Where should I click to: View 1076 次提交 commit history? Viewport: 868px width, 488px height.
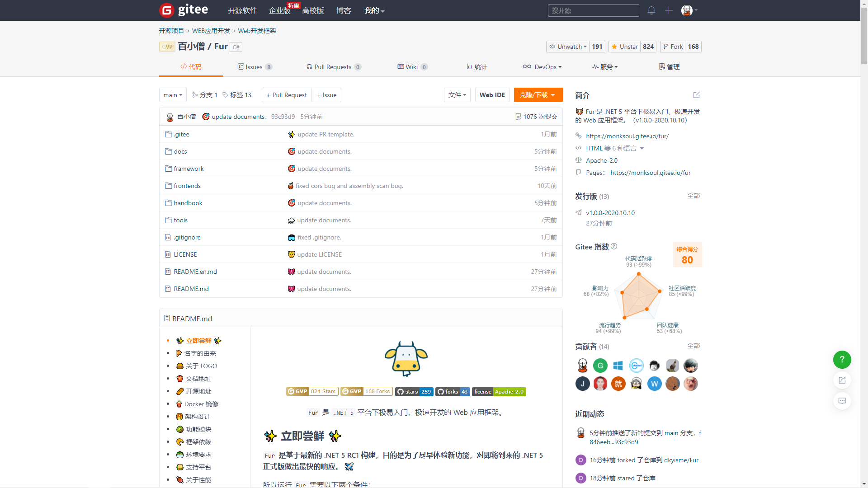(x=536, y=117)
